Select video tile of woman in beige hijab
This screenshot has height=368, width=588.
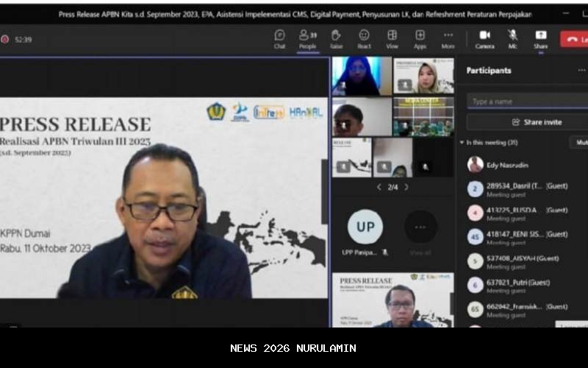(x=424, y=76)
